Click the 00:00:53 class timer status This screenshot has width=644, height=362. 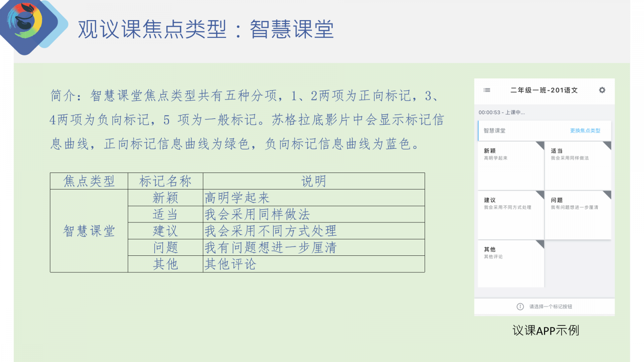point(502,112)
